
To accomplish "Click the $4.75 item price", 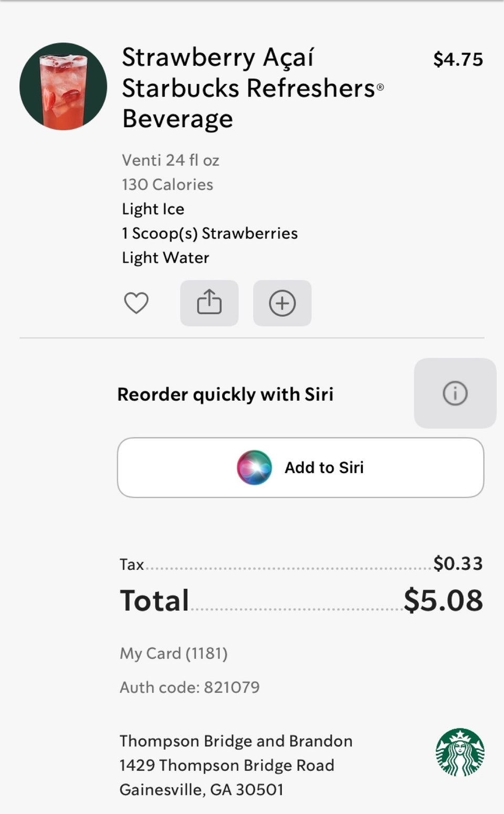I will pyautogui.click(x=458, y=59).
